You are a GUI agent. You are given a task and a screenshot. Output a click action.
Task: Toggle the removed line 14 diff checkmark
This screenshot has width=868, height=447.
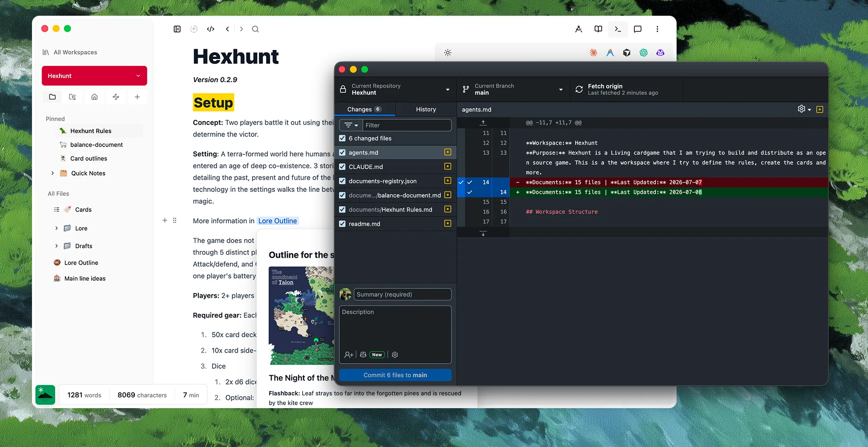click(x=469, y=182)
